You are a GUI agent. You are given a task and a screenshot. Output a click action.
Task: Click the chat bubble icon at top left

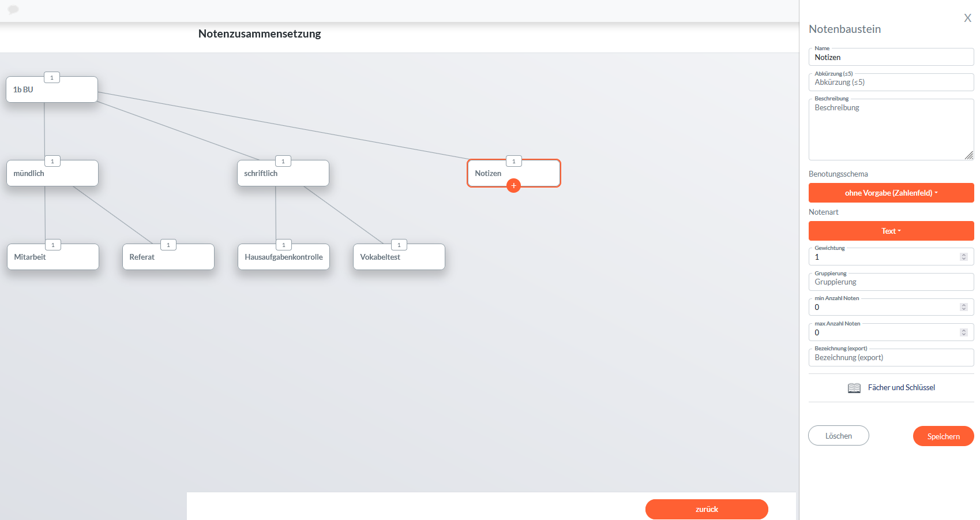click(13, 9)
